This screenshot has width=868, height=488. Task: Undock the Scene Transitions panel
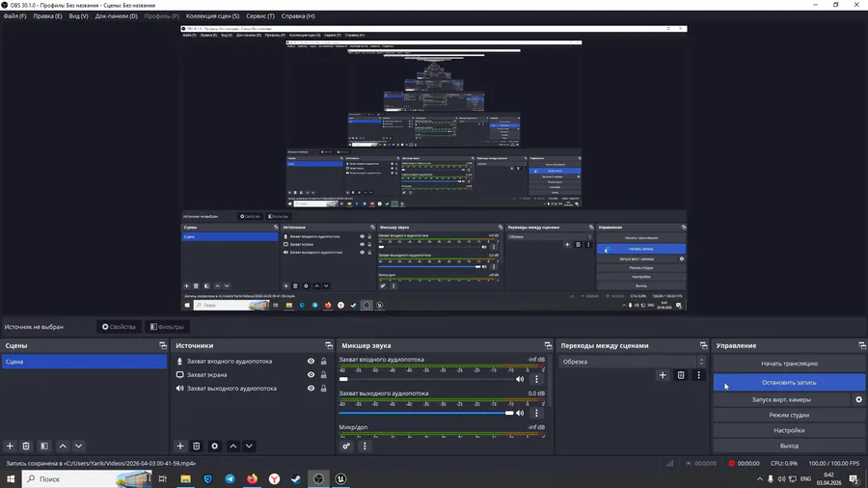pyautogui.click(x=704, y=345)
